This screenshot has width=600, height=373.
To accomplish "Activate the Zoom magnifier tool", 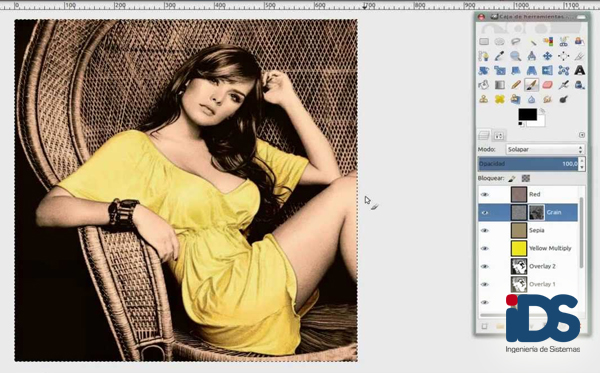I will [515, 56].
